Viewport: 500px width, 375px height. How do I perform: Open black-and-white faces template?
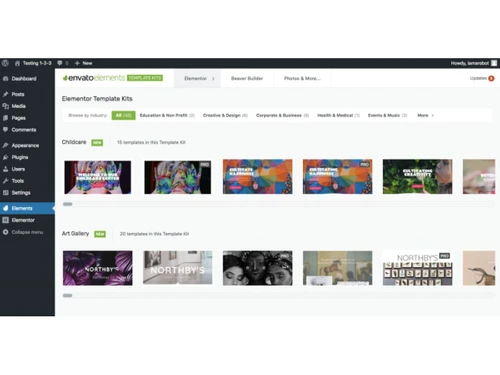coord(258,268)
